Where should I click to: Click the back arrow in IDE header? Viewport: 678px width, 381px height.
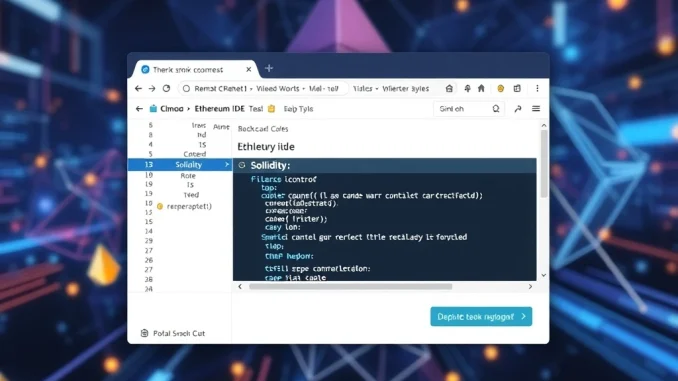(x=139, y=109)
